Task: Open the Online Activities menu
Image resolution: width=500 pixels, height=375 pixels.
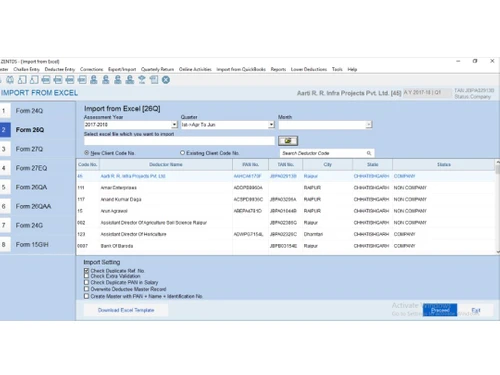Action: (195, 69)
